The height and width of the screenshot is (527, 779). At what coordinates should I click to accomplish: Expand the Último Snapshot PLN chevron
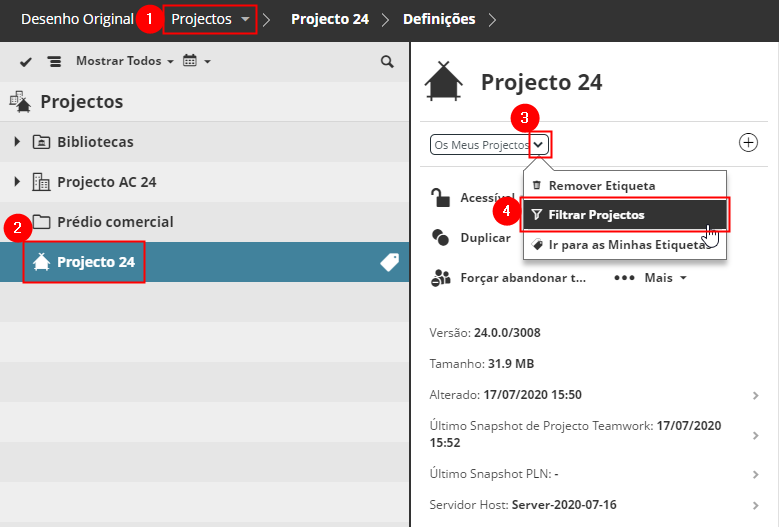756,475
